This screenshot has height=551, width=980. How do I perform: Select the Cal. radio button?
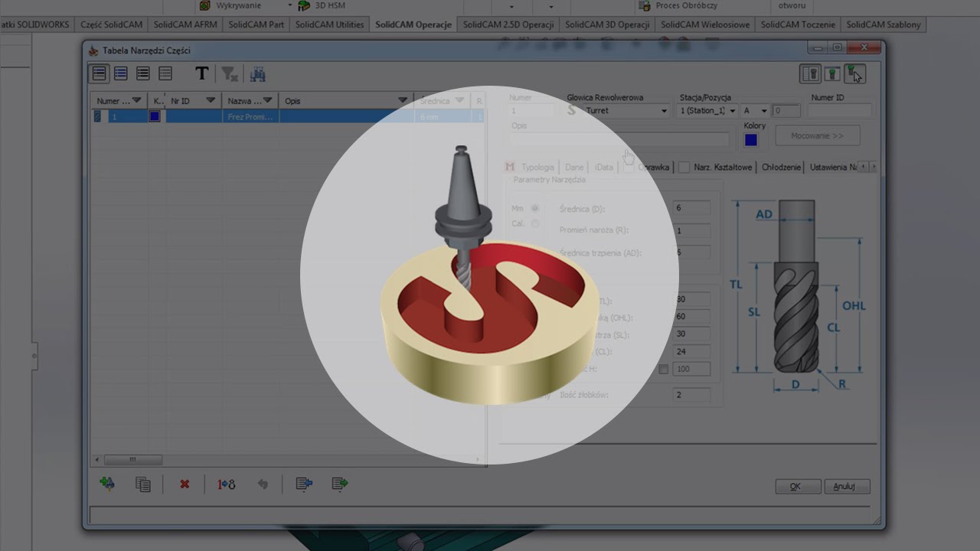tap(535, 223)
